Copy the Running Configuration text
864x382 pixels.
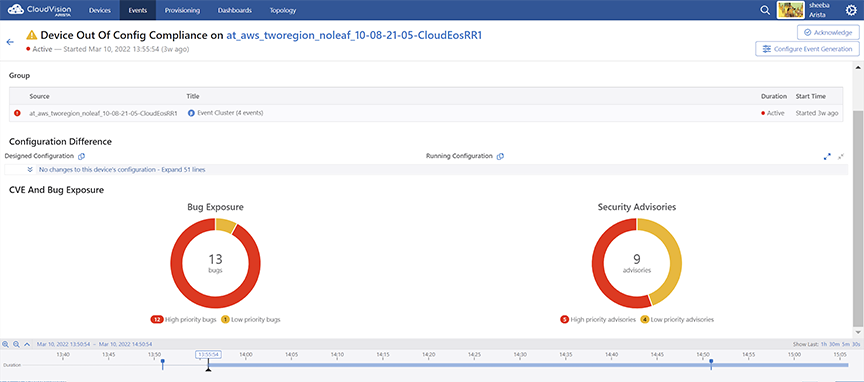pos(500,157)
